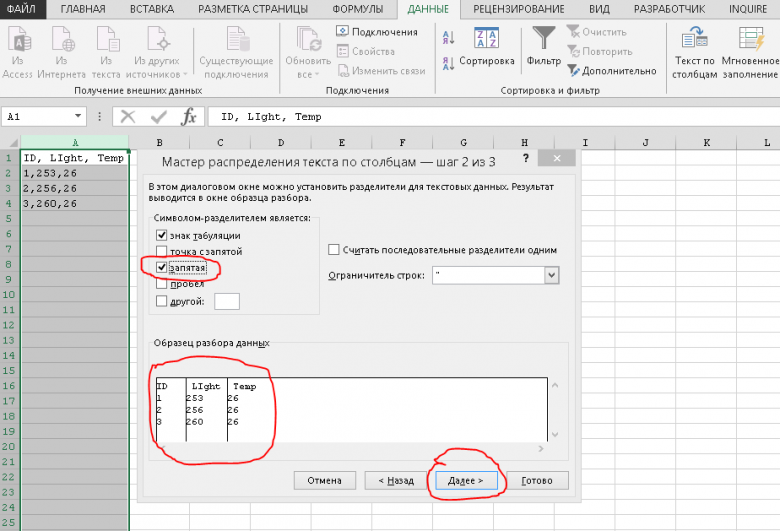Click the Отмена button
780x531 pixels.
tap(325, 481)
